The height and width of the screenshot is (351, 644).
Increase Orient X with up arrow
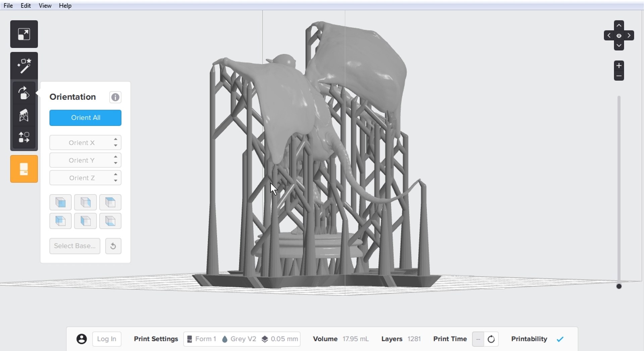115,139
